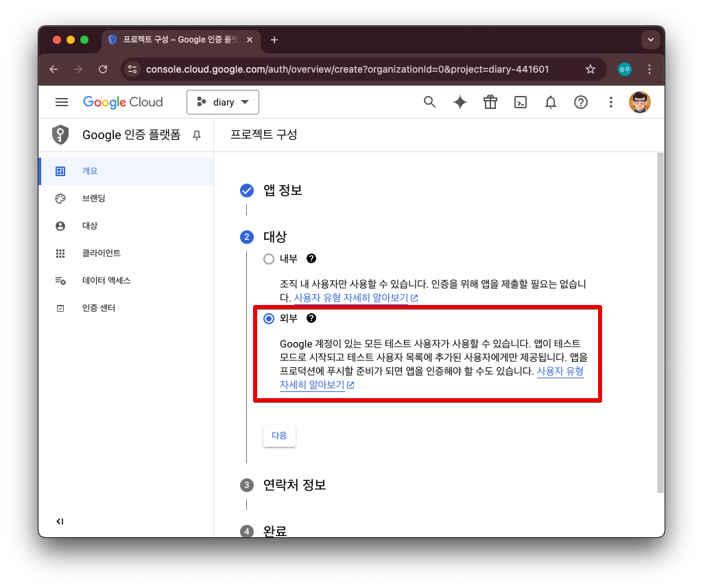The height and width of the screenshot is (588, 703).
Task: Open the 데이터 액세스 sidebar item
Action: 126,280
